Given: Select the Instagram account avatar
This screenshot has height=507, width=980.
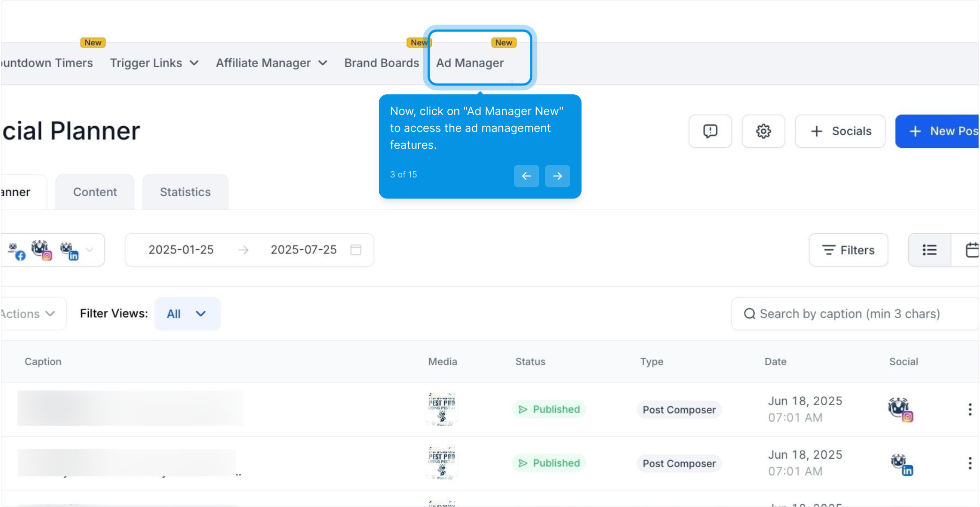Looking at the screenshot, I should point(41,250).
